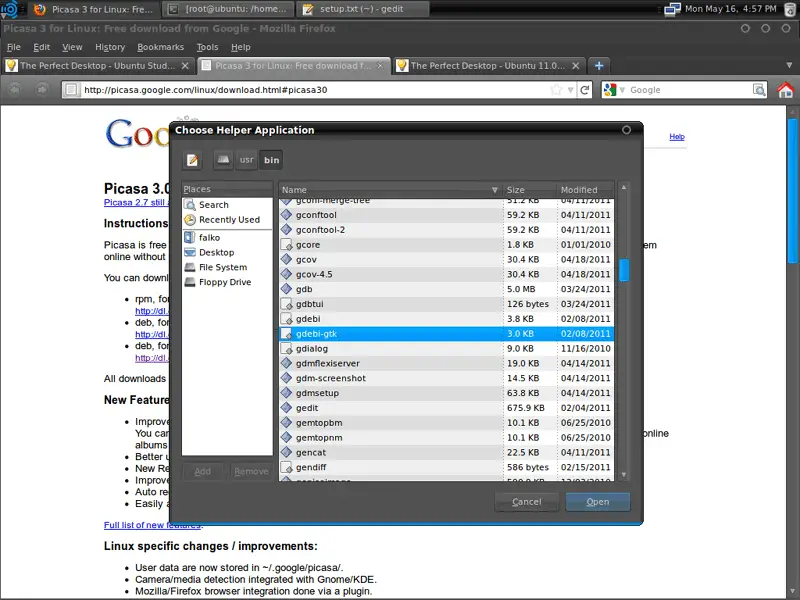Click the gdb executable icon
This screenshot has height=600, width=800.
(x=287, y=289)
